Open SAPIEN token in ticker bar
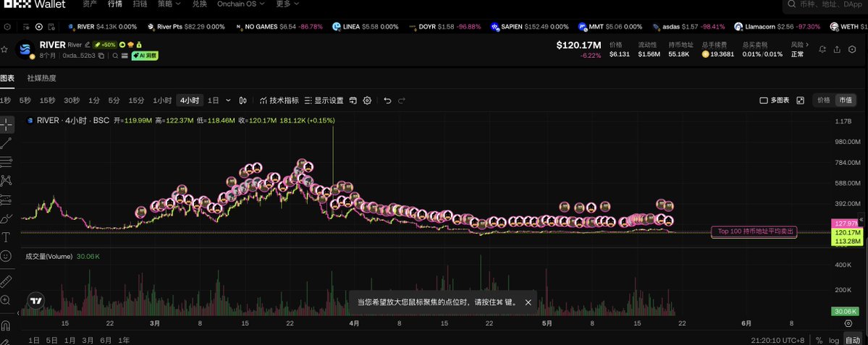868x345 pixels. tap(529, 27)
